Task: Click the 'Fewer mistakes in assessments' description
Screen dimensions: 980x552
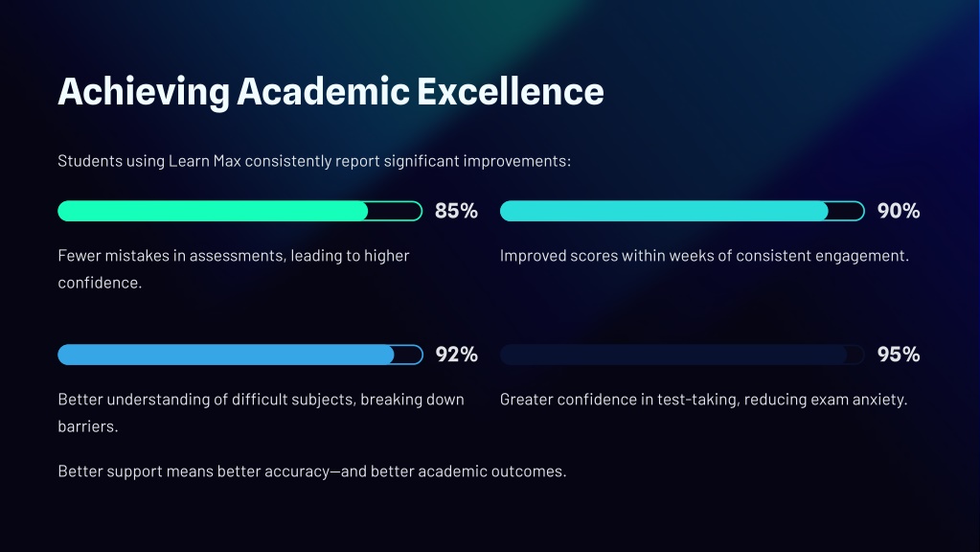Action: pos(234,268)
